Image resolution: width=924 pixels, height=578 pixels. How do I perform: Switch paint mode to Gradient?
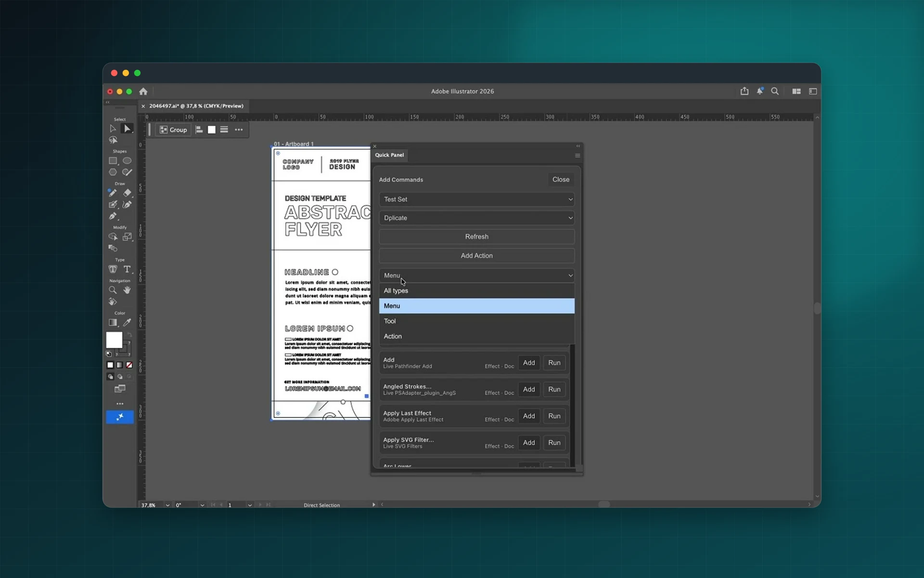[x=120, y=365]
